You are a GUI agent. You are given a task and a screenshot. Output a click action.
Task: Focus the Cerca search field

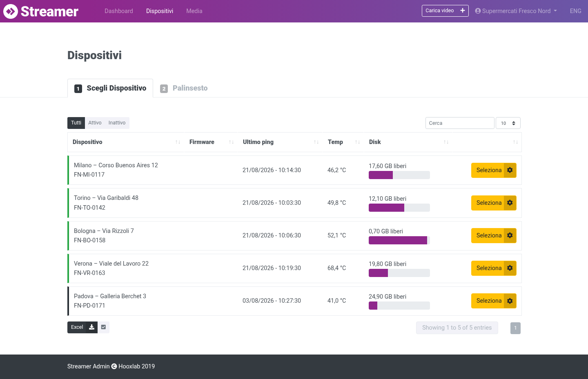460,123
